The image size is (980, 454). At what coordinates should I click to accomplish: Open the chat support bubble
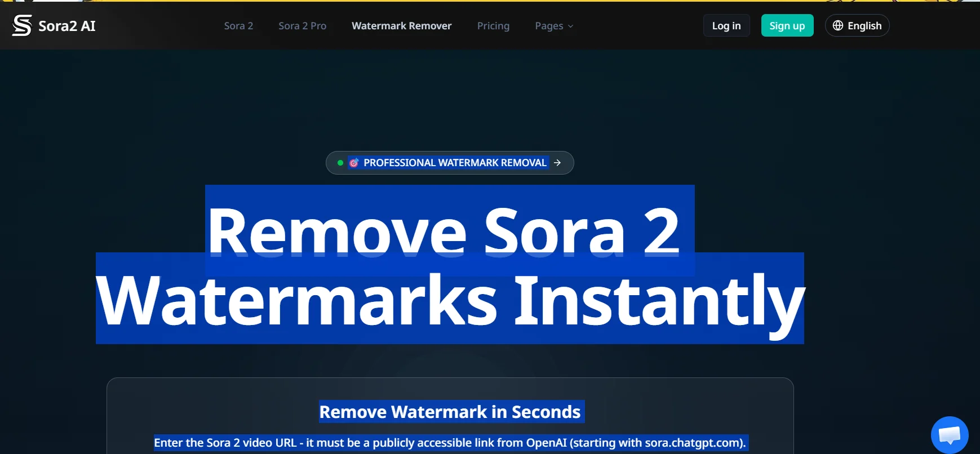click(950, 435)
